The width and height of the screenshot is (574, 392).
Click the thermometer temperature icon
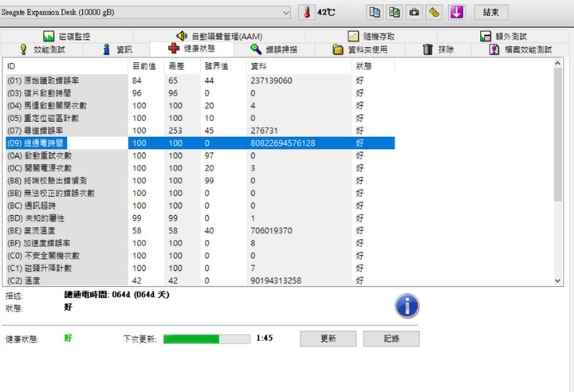tap(307, 12)
